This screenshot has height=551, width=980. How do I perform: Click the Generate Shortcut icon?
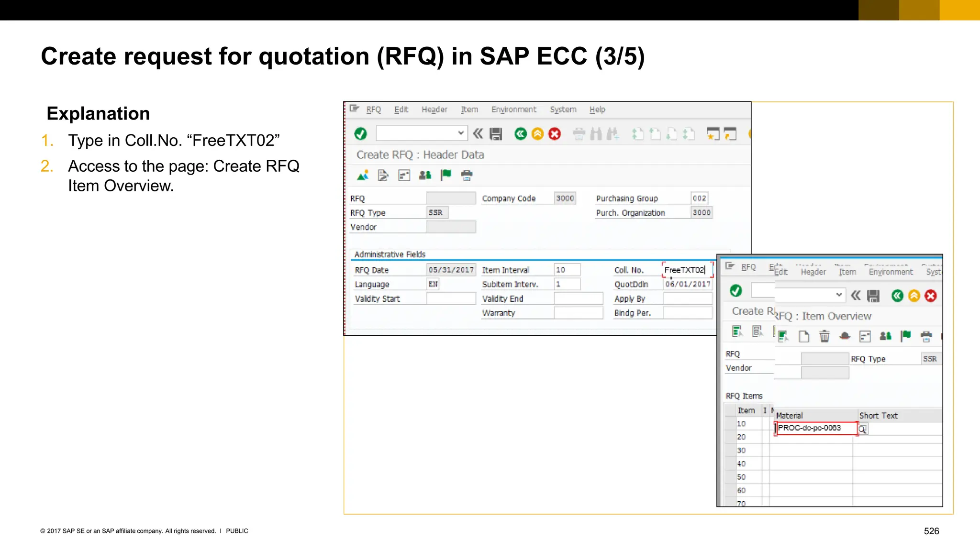click(730, 134)
